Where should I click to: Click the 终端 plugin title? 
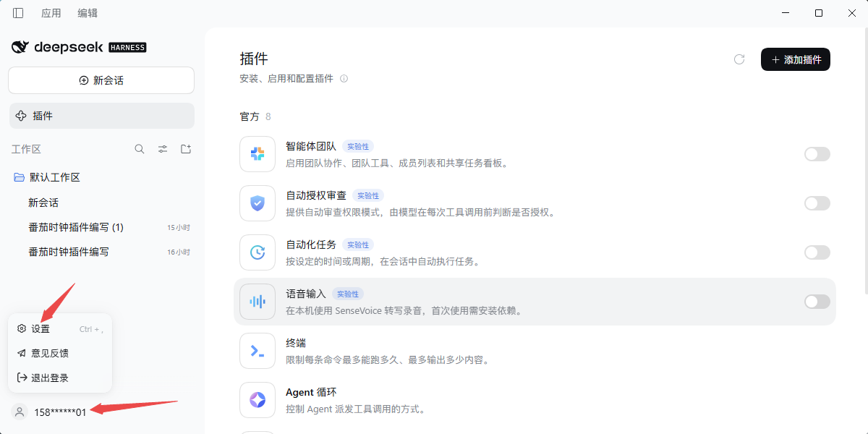[296, 343]
